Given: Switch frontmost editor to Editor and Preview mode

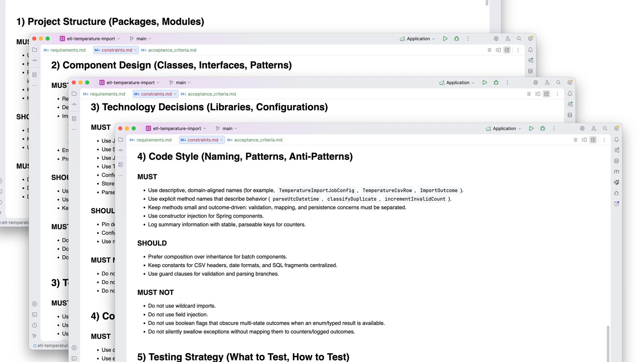Looking at the screenshot, I should tap(584, 140).
